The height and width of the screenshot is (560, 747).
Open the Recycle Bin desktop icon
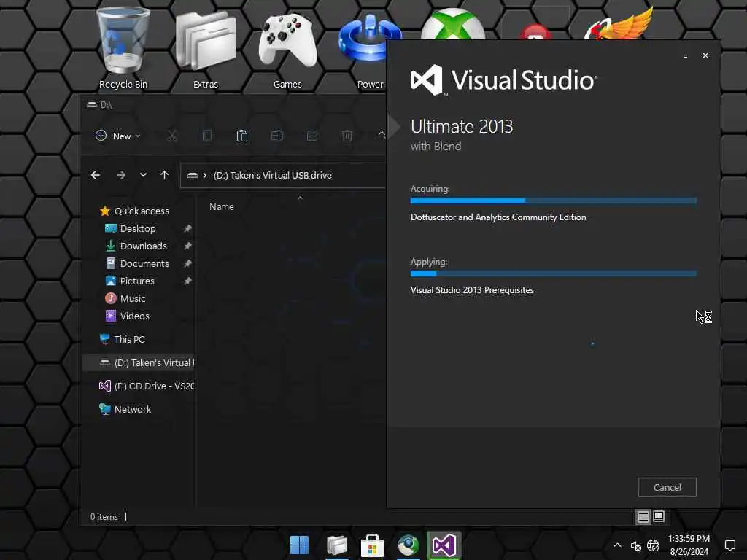[x=123, y=47]
